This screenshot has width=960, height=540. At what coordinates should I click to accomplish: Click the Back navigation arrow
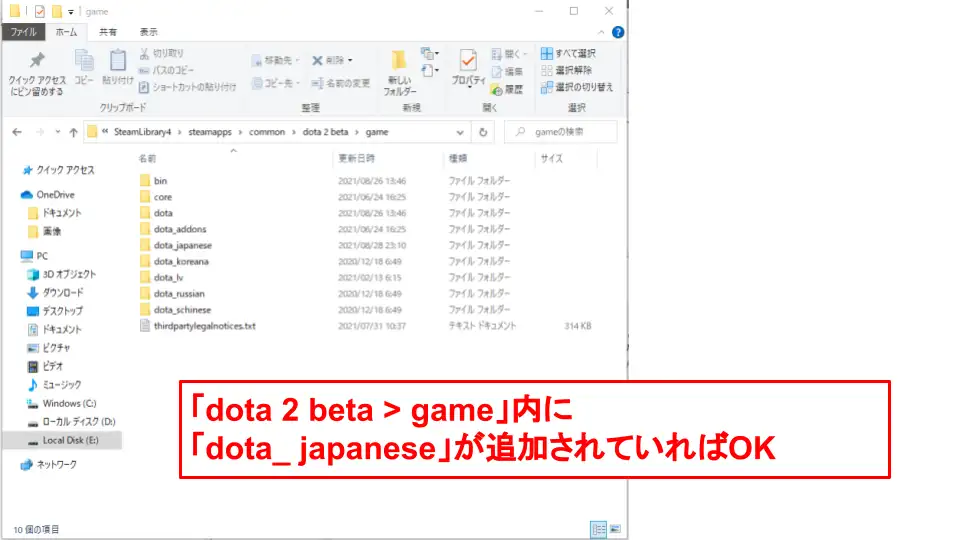pyautogui.click(x=17, y=132)
